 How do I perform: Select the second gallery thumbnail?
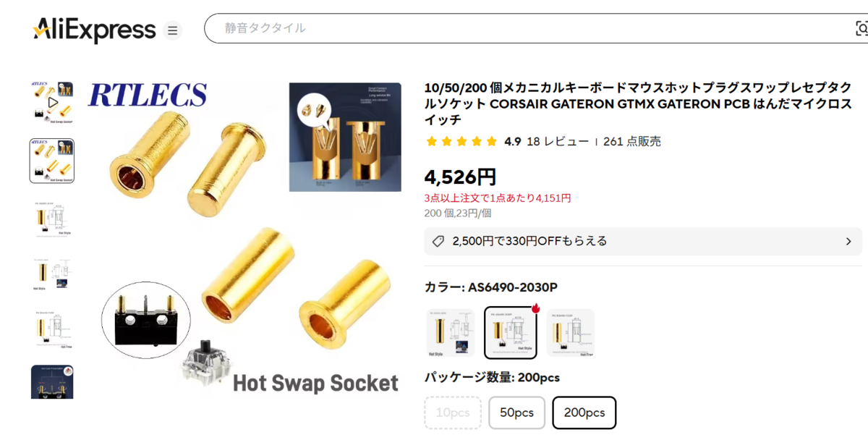click(x=52, y=161)
